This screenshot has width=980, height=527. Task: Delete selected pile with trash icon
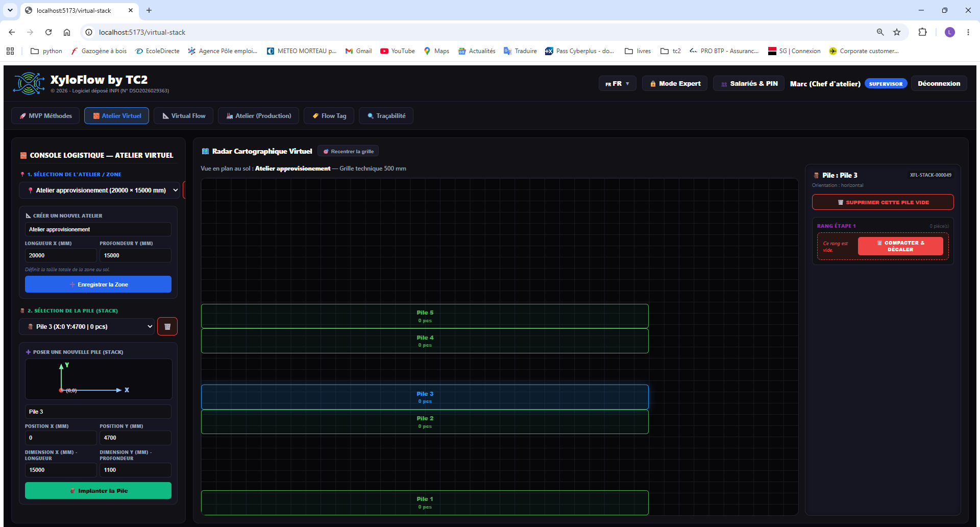(167, 326)
